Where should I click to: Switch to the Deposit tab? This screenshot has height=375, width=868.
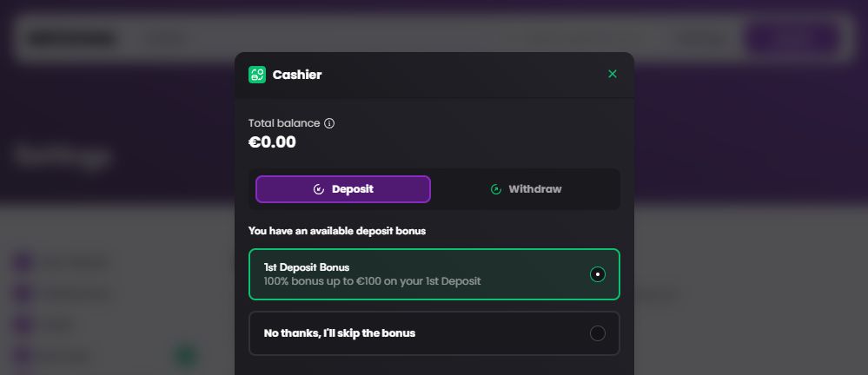pos(343,189)
